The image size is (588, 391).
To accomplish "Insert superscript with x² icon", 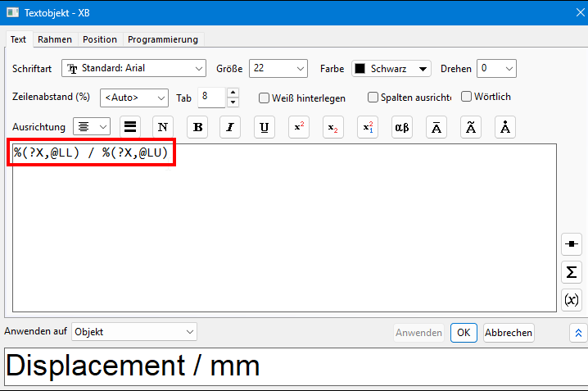I will pyautogui.click(x=299, y=127).
